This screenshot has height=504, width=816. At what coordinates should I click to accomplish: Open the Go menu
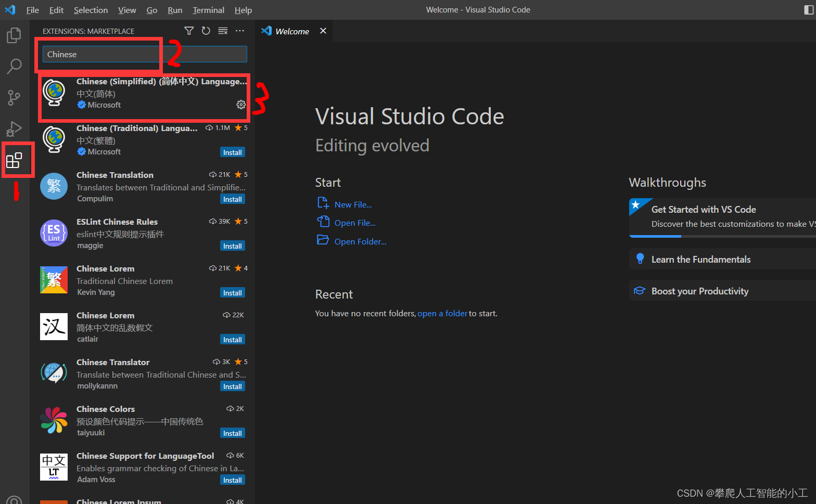coord(152,10)
